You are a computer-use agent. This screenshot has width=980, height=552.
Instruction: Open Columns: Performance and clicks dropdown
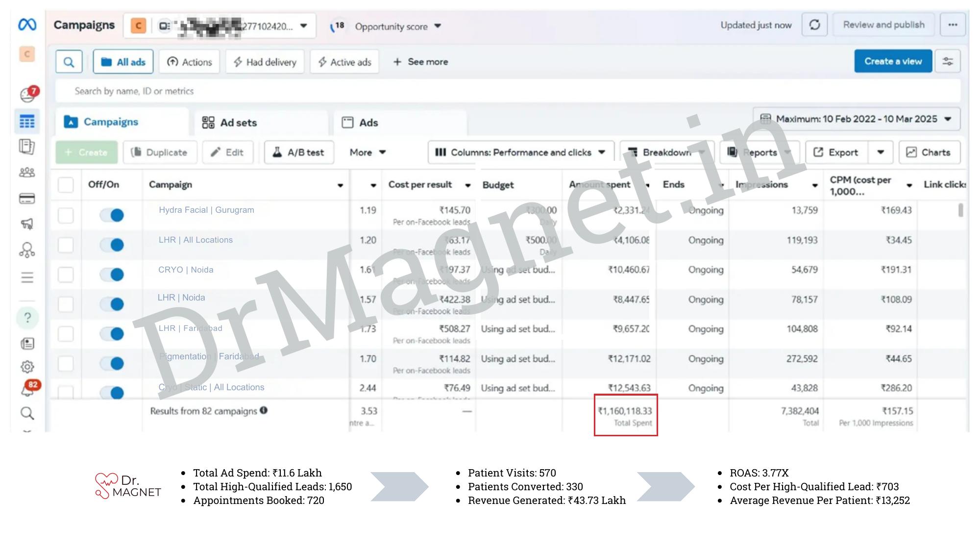pos(520,152)
